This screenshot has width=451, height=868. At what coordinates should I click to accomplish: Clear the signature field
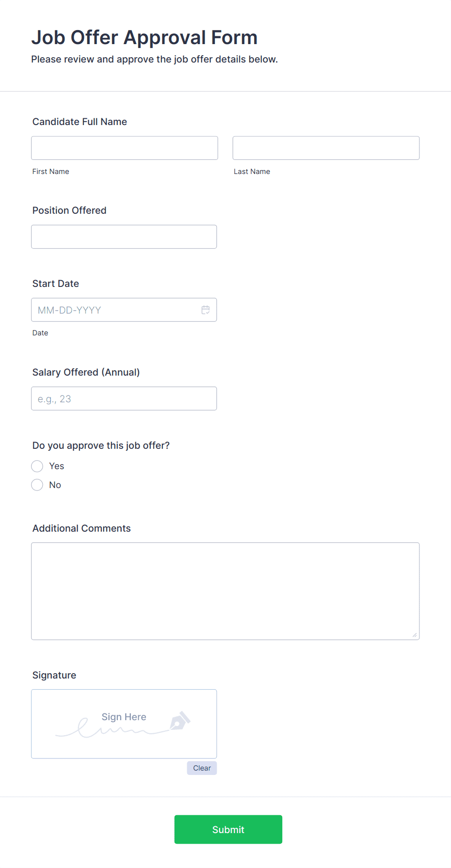click(x=201, y=768)
